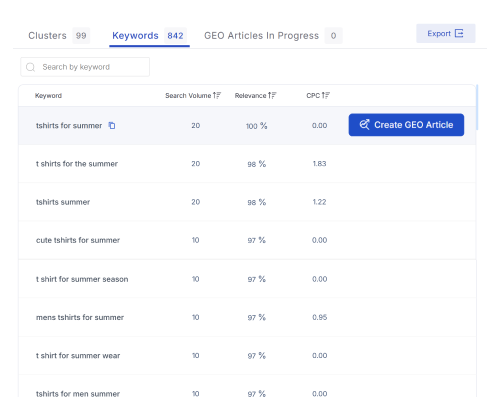500x397 pixels.
Task: Select 'tshirts for summer' keyword text
Action: point(69,126)
